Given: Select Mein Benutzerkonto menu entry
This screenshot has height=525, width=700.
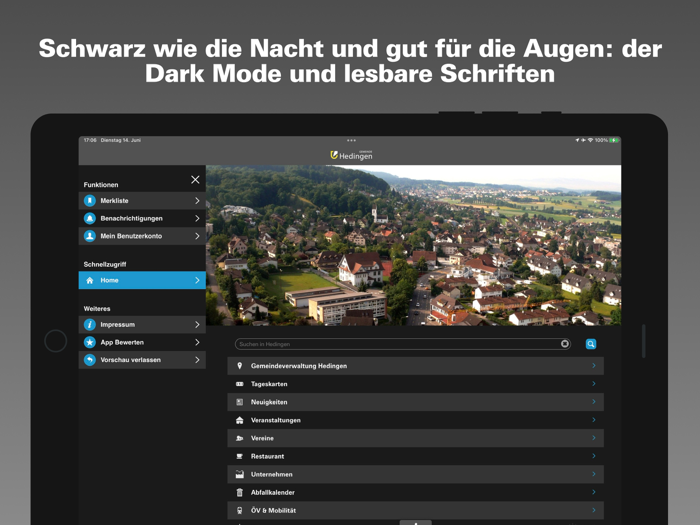Looking at the screenshot, I should coord(142,236).
